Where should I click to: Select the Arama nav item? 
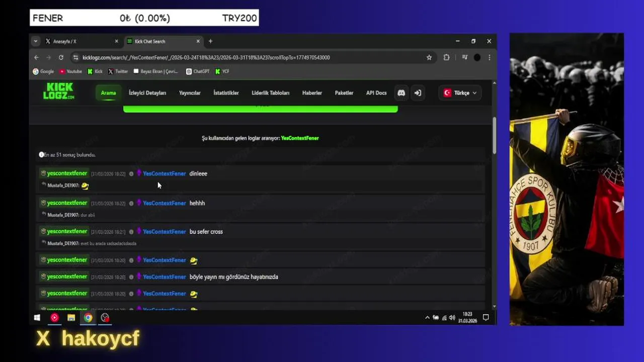click(108, 93)
